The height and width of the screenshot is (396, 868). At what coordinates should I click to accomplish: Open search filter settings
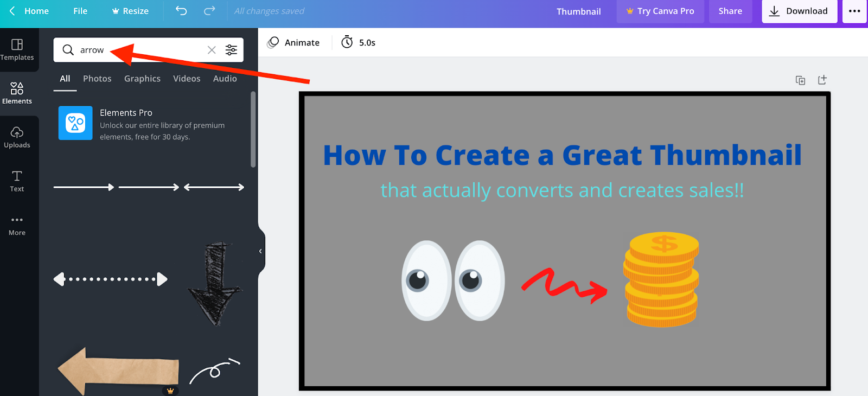231,50
